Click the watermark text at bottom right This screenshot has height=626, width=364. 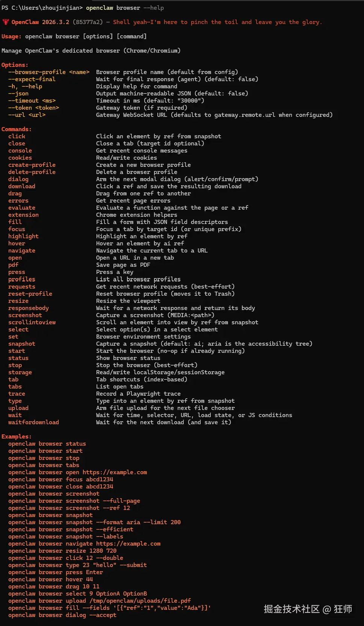308,609
